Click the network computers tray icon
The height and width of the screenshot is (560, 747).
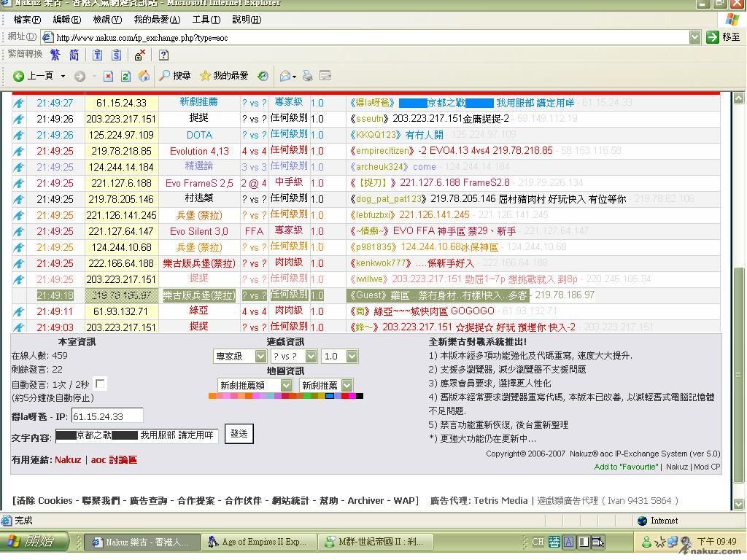[x=673, y=542]
